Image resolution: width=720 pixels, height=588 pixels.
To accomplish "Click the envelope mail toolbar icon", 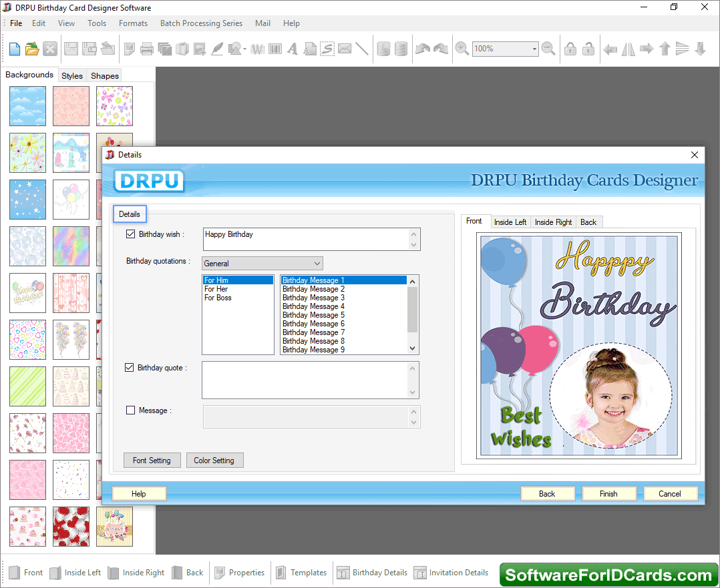I will tap(345, 49).
